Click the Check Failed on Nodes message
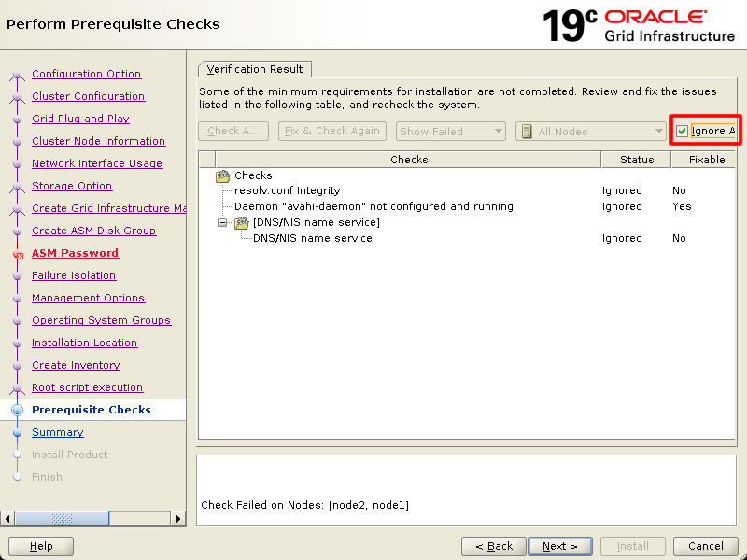The height and width of the screenshot is (560, 747). pos(305,505)
